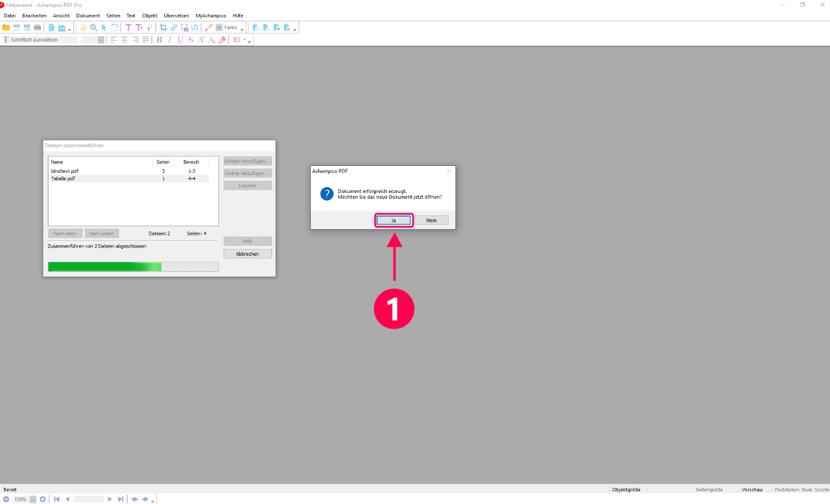Expand Farbe toolbar overflow chevron
Screen dimensions: 830x504
pyautogui.click(x=242, y=29)
